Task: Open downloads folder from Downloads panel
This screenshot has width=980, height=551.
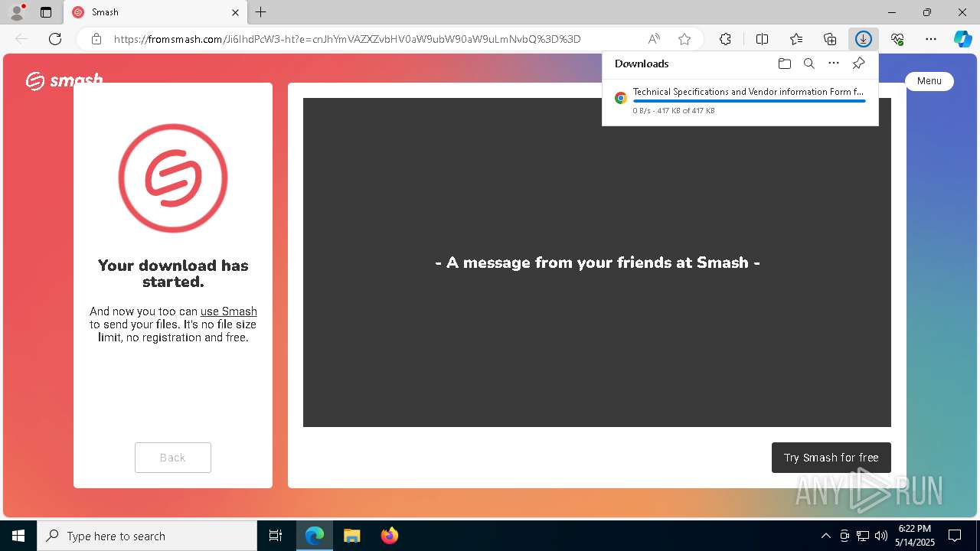Action: pyautogui.click(x=784, y=64)
